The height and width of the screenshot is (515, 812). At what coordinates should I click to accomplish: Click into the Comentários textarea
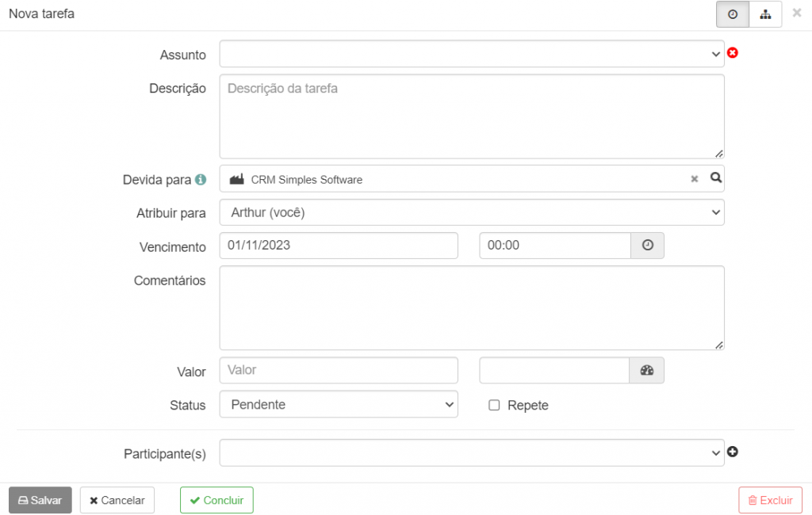(472, 308)
